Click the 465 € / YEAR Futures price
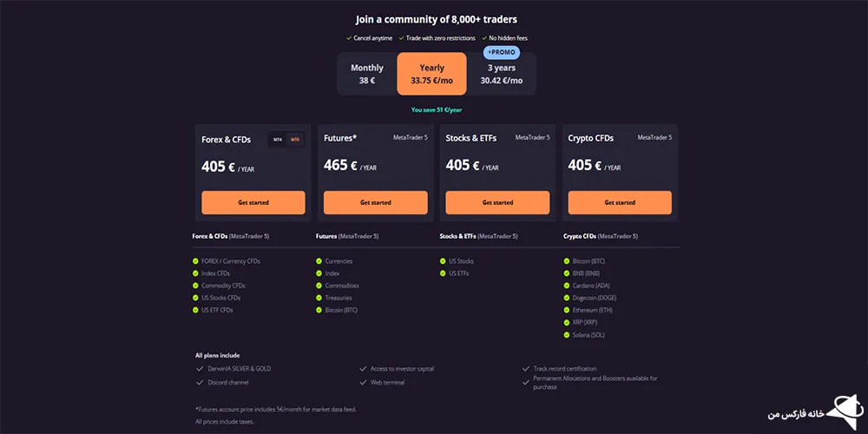Viewport: 868px width, 434px height. point(350,166)
